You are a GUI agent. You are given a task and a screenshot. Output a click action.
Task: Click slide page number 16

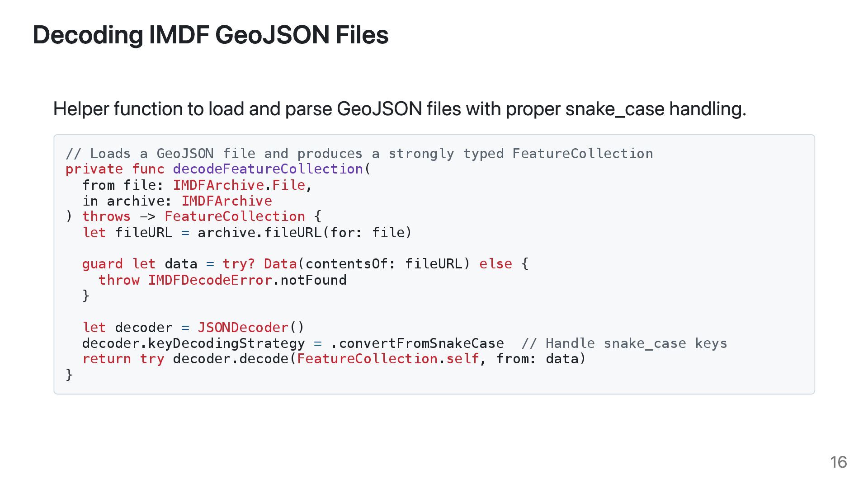coord(838,462)
